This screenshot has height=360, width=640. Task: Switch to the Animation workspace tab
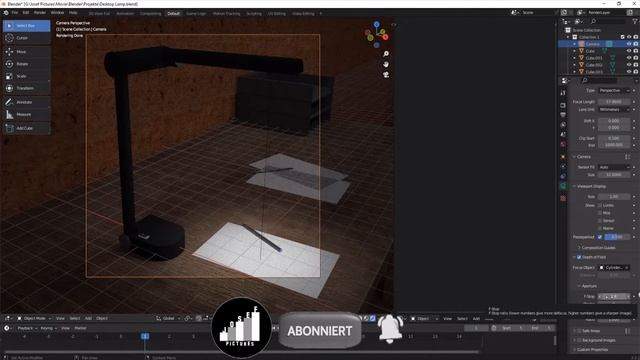[125, 13]
